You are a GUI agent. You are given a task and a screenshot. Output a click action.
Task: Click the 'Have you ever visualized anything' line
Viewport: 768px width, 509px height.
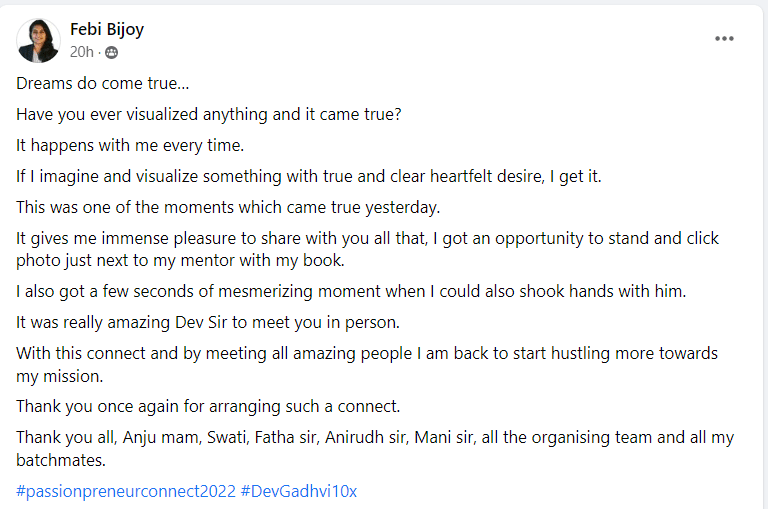point(209,114)
